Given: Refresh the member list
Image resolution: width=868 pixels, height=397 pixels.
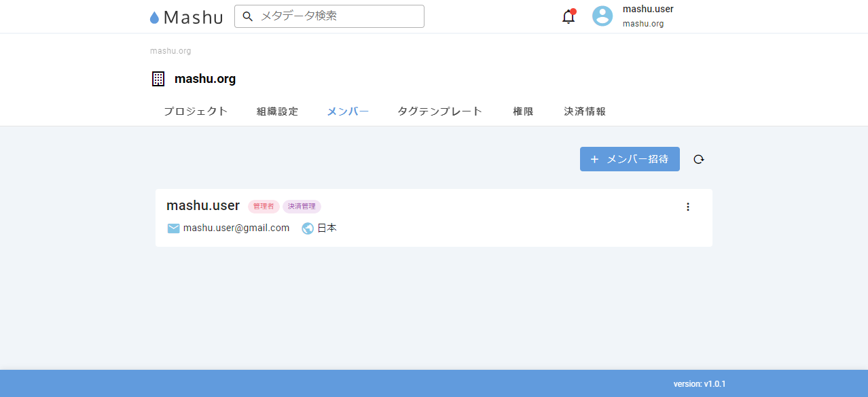Looking at the screenshot, I should pyautogui.click(x=699, y=159).
